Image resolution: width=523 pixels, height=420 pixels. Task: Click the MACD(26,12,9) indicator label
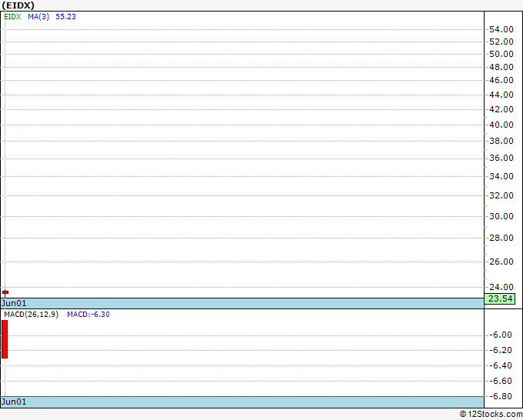pyautogui.click(x=32, y=315)
